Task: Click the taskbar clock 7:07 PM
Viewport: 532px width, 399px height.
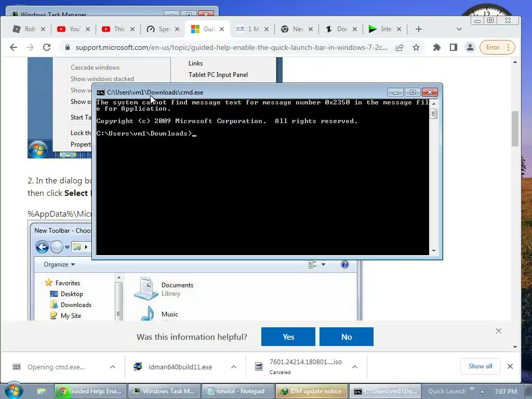Action: click(506, 392)
